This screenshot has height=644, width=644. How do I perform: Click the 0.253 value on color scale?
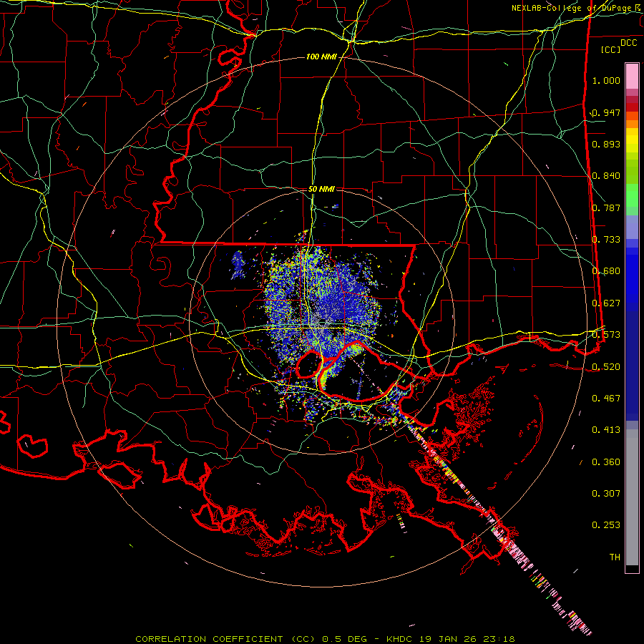tap(606, 525)
